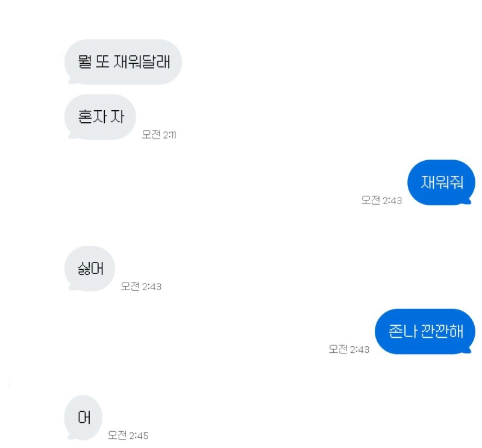Click the '오전 2:45' timestamp
The height and width of the screenshot is (448, 482).
point(128,435)
